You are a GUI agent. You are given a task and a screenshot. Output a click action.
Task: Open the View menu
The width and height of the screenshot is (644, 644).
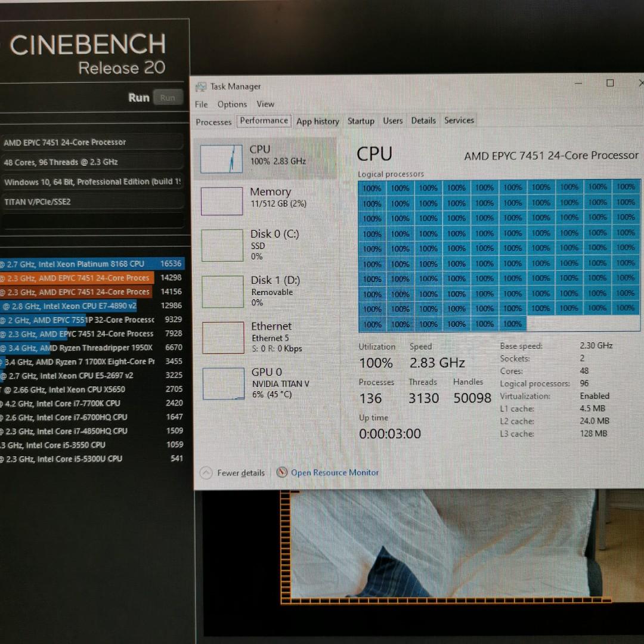tap(265, 104)
